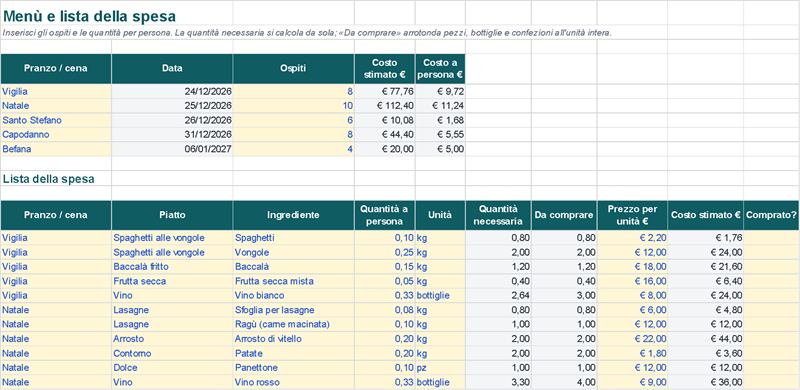Click the 'Da comprare' value 4,00
The width and height of the screenshot is (800, 390).
[564, 382]
